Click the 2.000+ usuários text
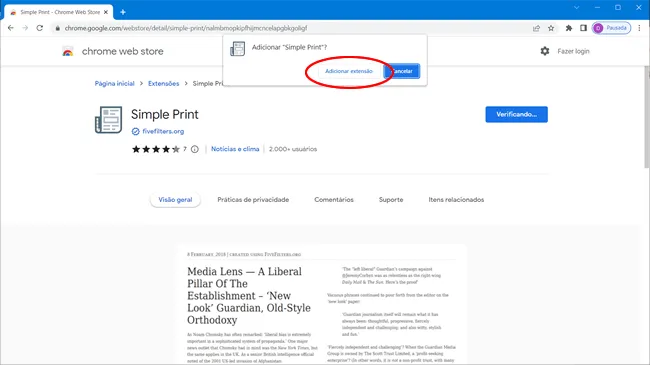 click(x=293, y=149)
